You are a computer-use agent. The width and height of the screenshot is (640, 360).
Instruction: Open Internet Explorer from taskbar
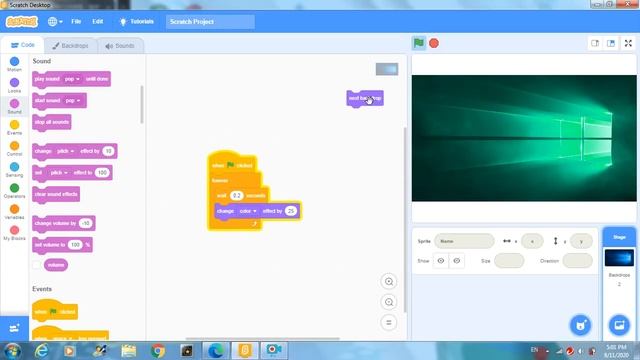(x=41, y=351)
